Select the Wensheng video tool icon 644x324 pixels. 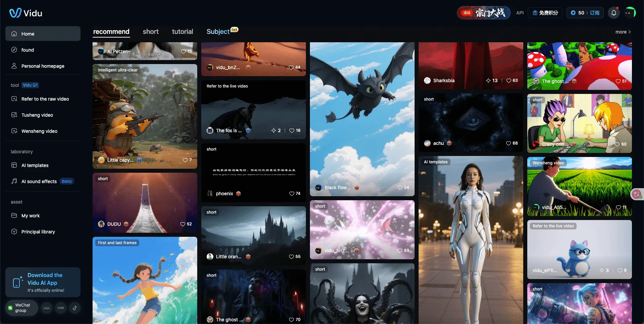tap(14, 131)
